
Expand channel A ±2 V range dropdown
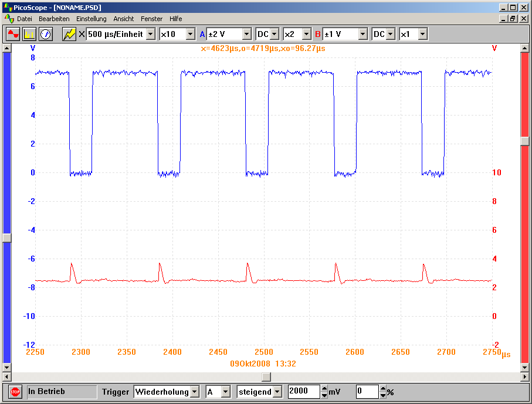click(x=247, y=34)
